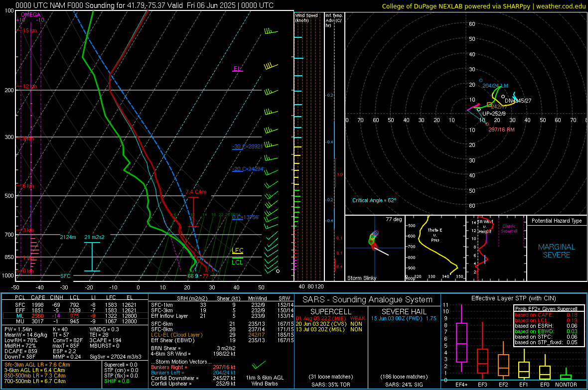The width and height of the screenshot is (588, 390).
Task: Click the SARS: 24% SIG text
Action: (404, 385)
